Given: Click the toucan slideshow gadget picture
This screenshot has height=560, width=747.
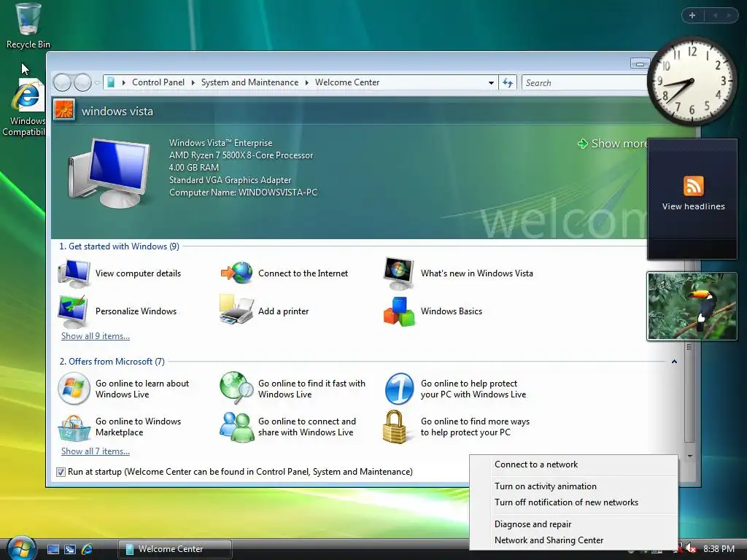Looking at the screenshot, I should pyautogui.click(x=692, y=306).
